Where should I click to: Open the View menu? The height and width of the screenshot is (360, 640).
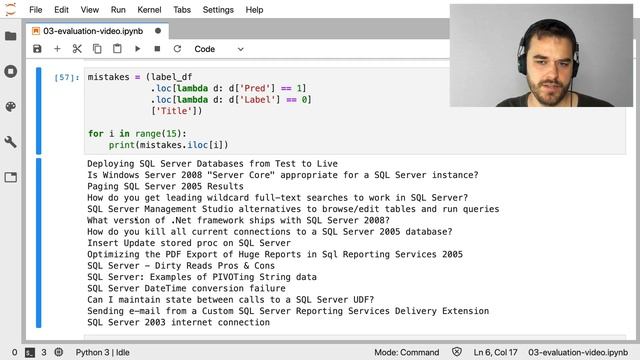pos(89,10)
